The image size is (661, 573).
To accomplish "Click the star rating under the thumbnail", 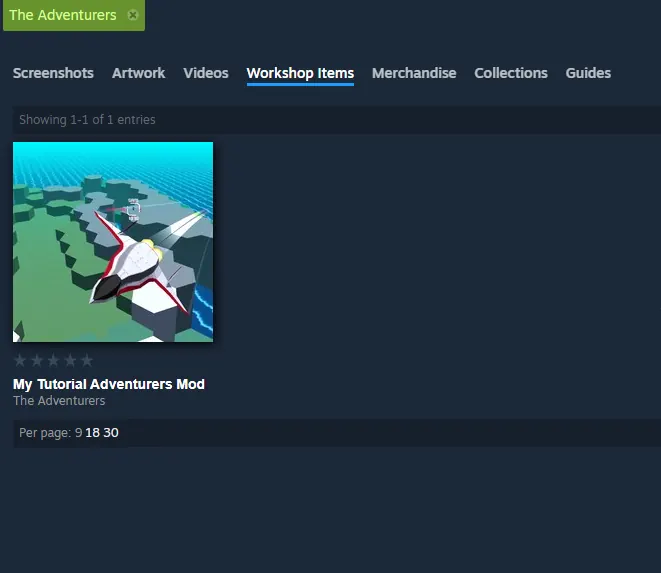I will pos(53,360).
